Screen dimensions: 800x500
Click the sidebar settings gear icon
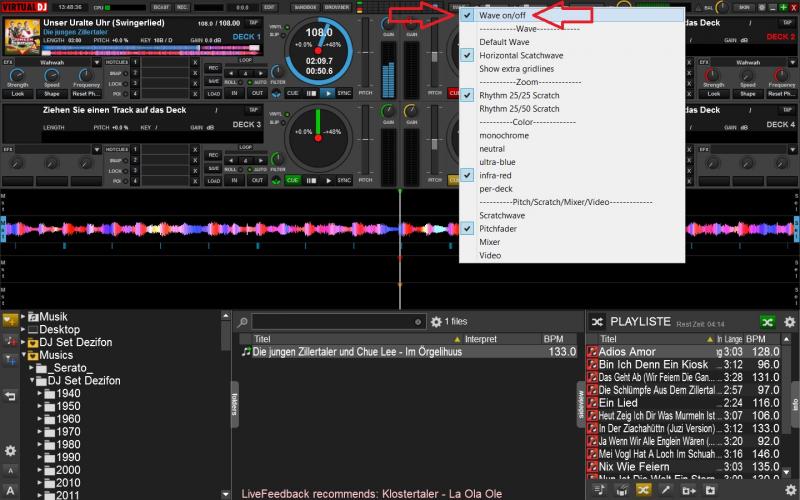[x=10, y=451]
